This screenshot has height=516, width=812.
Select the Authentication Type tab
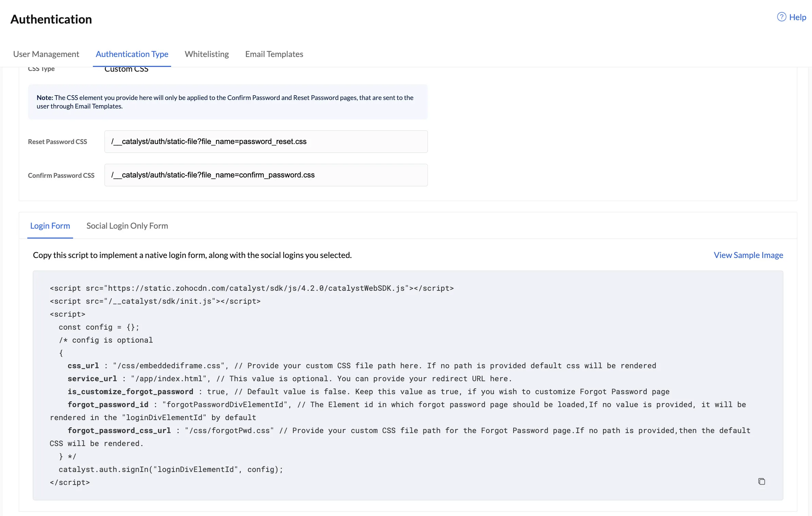[x=132, y=54]
